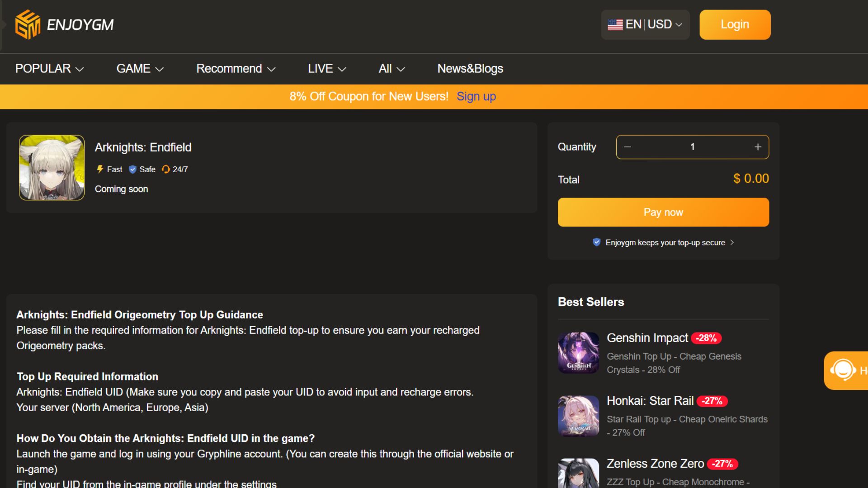Click the Genshin Impact game icon
This screenshot has width=868, height=488.
[x=578, y=353]
